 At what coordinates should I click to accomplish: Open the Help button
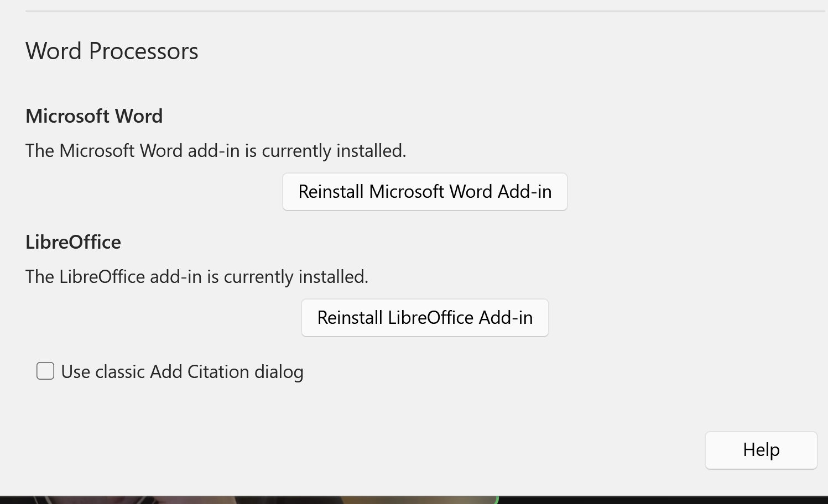(761, 450)
